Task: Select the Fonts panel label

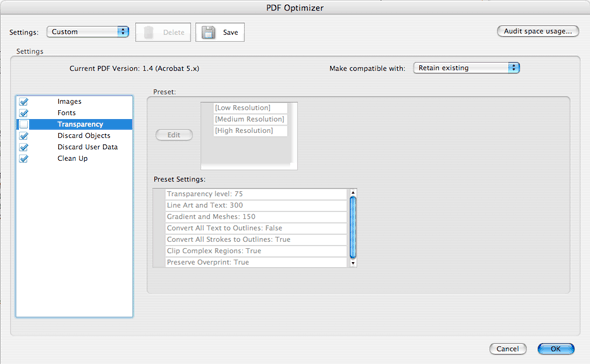Action: point(67,113)
